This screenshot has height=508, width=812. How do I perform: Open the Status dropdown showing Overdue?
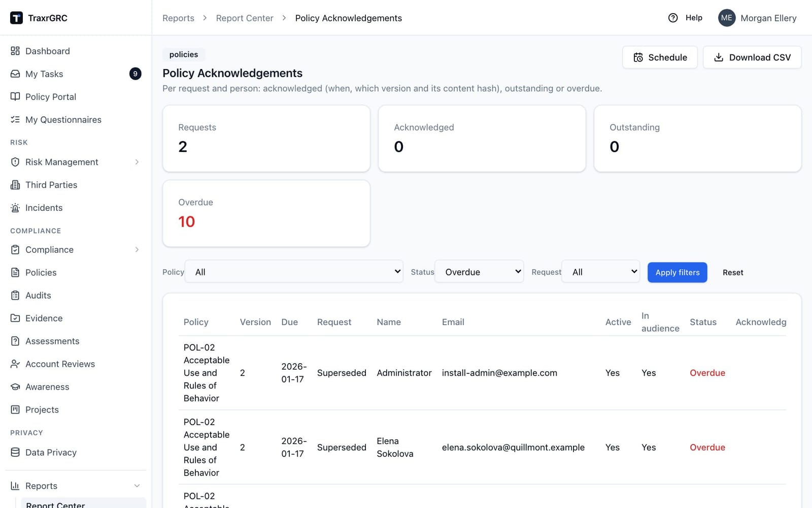coord(479,272)
